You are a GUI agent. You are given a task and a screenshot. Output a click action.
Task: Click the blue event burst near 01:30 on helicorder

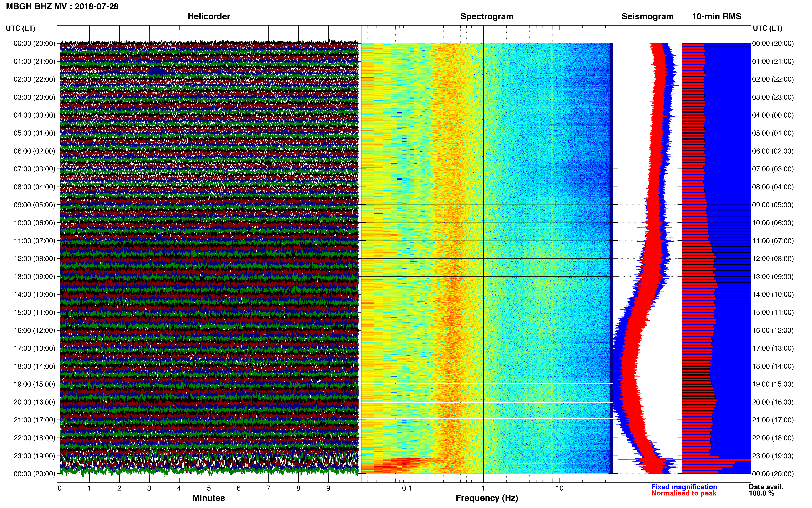(157, 71)
